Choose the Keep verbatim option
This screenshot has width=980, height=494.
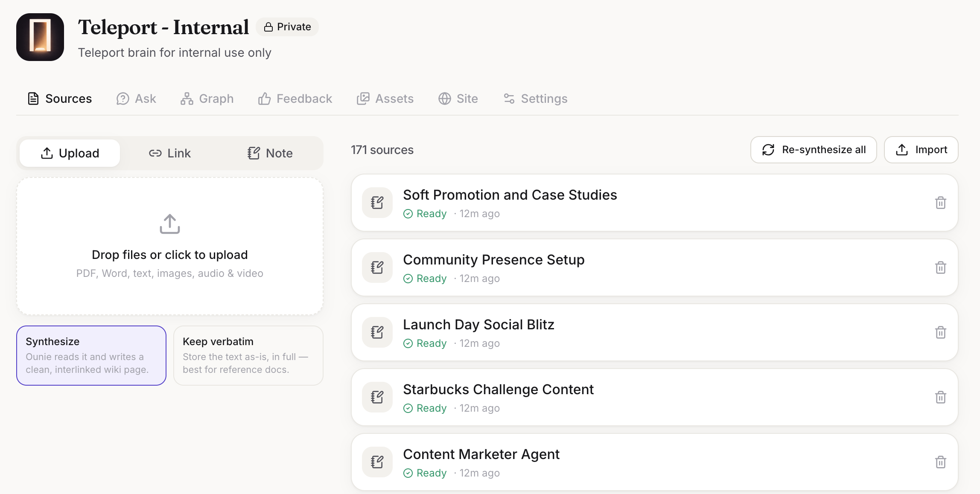point(248,355)
